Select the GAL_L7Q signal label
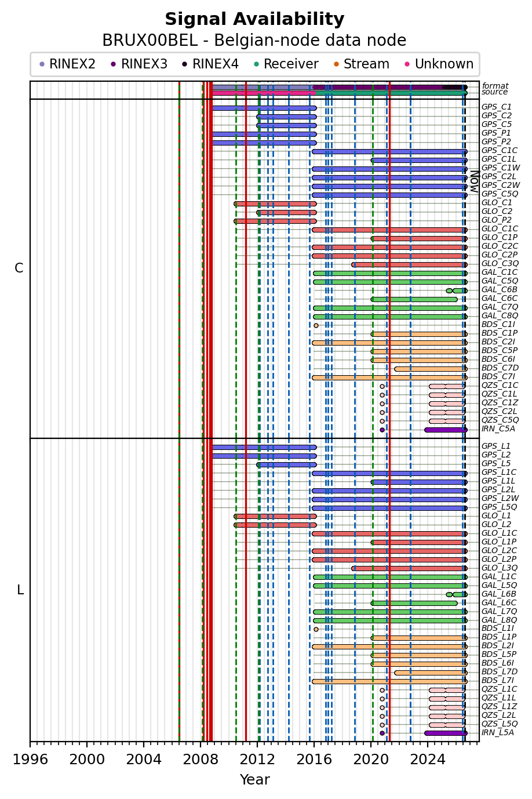Viewport: 532px width, 799px height. pos(499,611)
